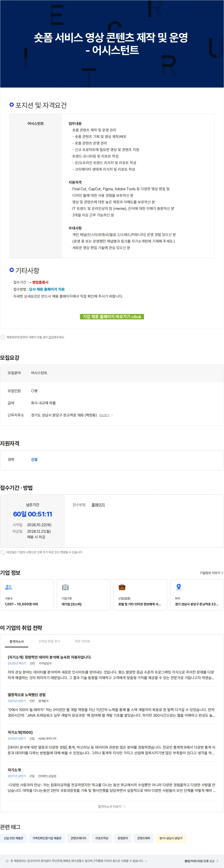
Task: Click the 사원수 1,001 ~ 10,000명 이하 card
Action: pos(27,595)
